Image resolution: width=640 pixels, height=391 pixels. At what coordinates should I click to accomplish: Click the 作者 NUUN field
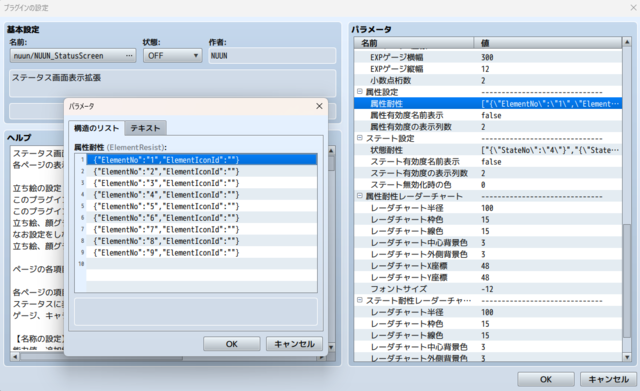point(272,56)
